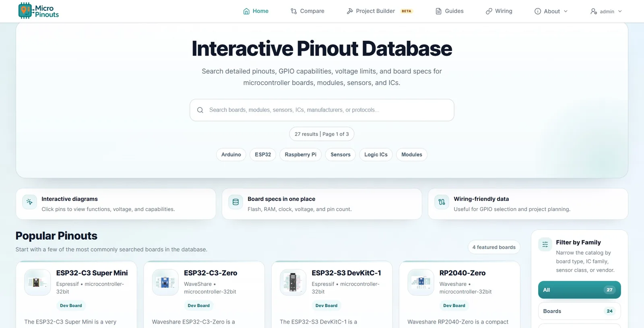Open the About menu
644x328 pixels.
(551, 11)
